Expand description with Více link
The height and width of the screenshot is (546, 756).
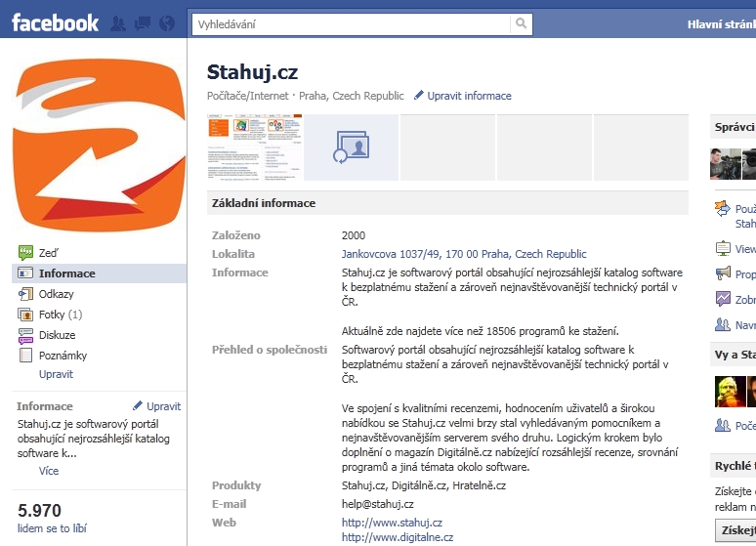coord(49,471)
